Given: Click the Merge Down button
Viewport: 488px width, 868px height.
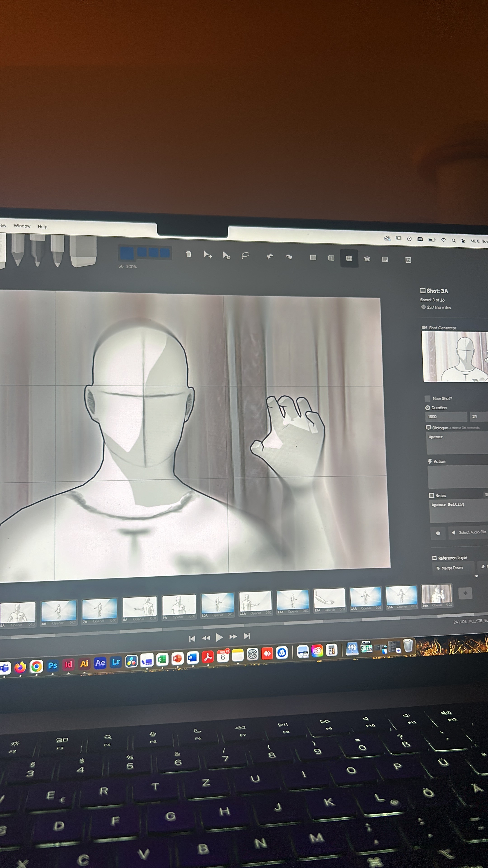Looking at the screenshot, I should 452,568.
